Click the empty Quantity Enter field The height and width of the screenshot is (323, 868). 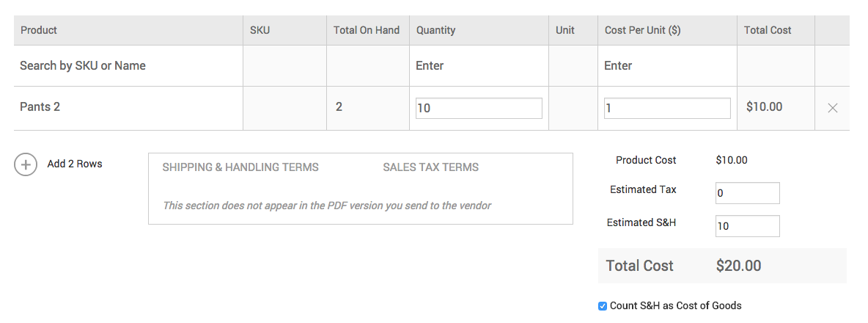[479, 66]
